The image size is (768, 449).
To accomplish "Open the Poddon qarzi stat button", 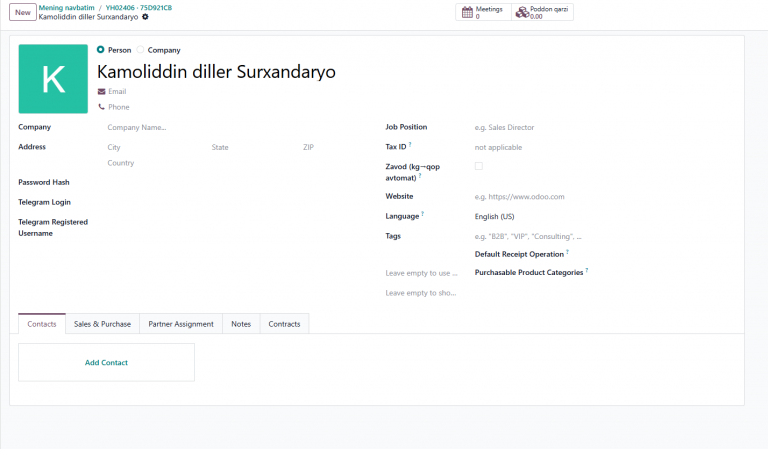I will 542,12.
